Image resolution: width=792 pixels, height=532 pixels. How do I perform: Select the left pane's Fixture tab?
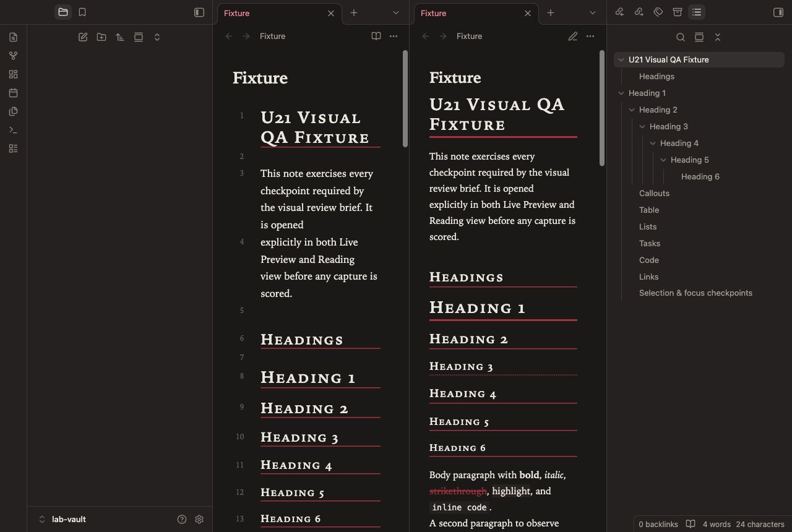(279, 13)
